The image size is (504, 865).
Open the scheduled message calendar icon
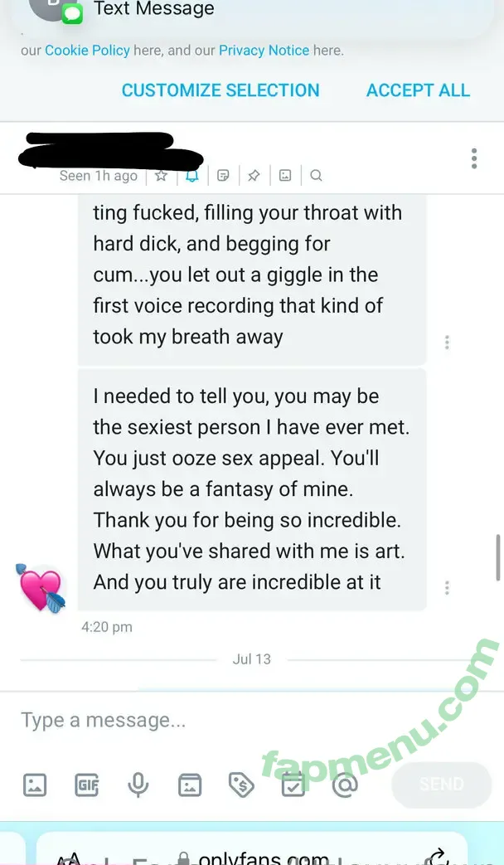(x=293, y=785)
